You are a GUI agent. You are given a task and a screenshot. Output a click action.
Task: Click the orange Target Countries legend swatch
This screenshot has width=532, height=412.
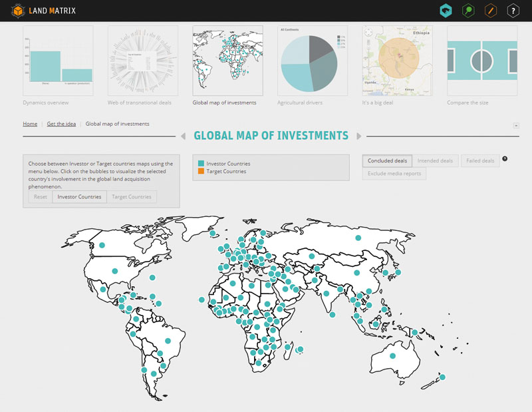(201, 172)
